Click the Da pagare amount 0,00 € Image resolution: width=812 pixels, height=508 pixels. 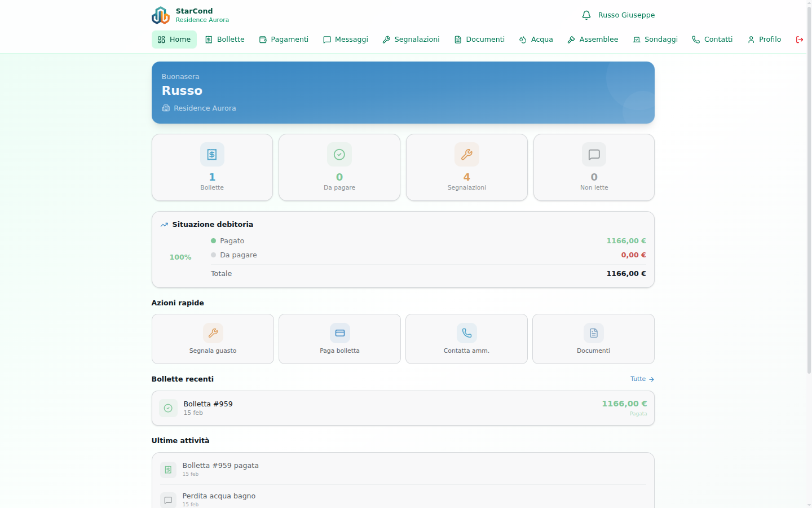click(x=633, y=255)
